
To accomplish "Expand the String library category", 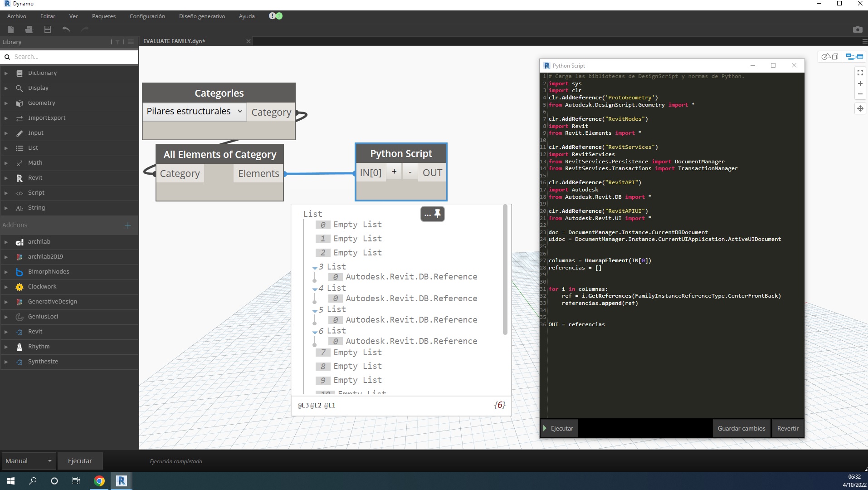I will click(6, 208).
